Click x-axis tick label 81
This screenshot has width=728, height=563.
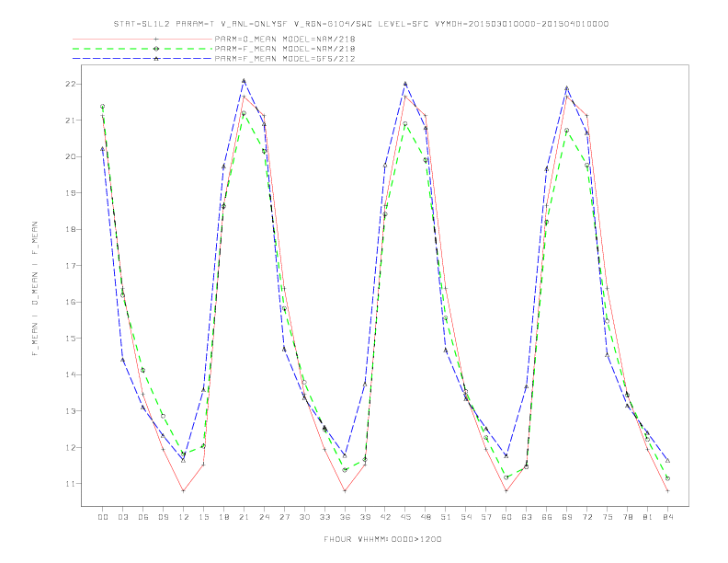point(648,517)
